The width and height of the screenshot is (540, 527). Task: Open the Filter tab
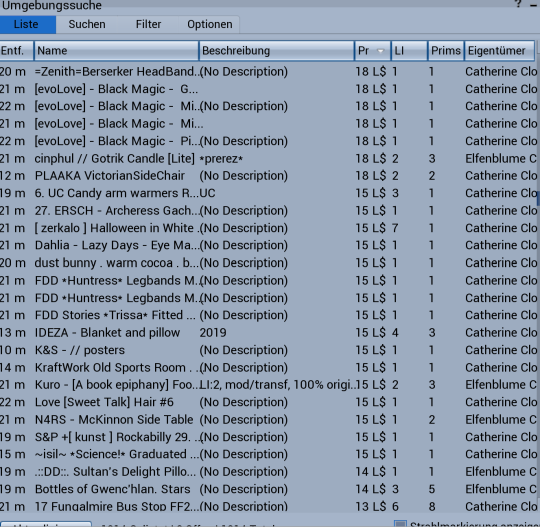pyautogui.click(x=148, y=24)
